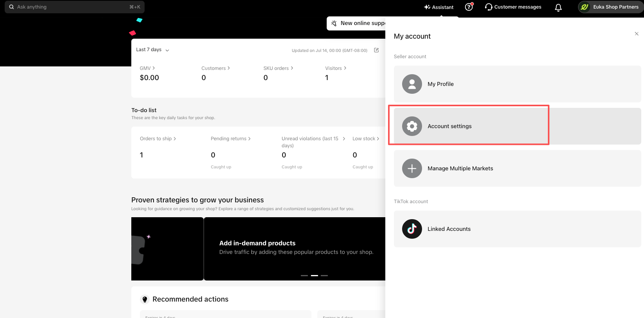Open Orders to ship list
Image resolution: width=644 pixels, height=318 pixels.
(158, 139)
